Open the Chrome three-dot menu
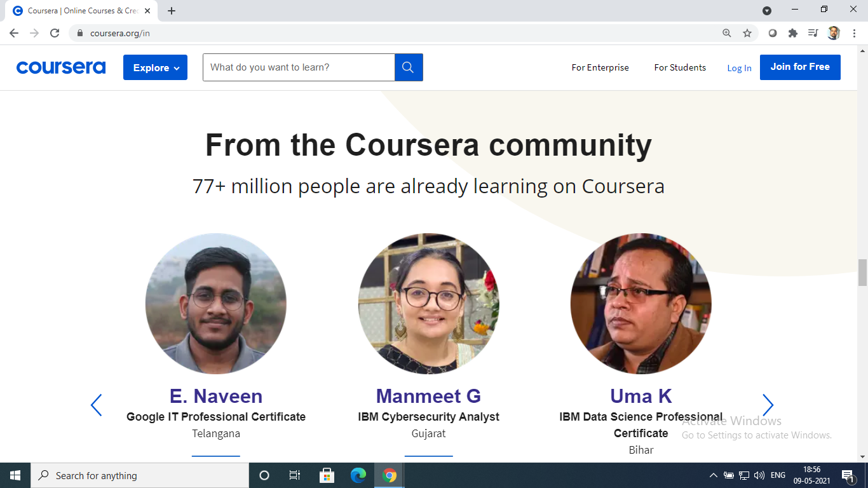The image size is (868, 488). [x=853, y=33]
